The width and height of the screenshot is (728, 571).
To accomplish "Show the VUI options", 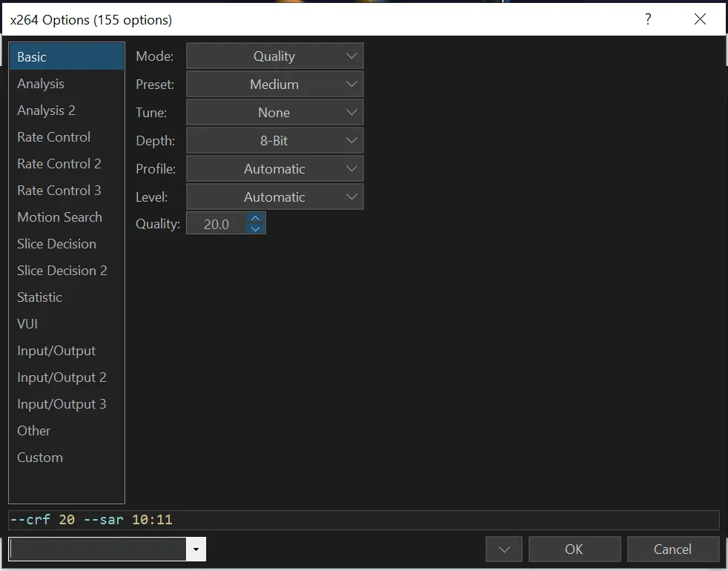I will click(x=67, y=324).
